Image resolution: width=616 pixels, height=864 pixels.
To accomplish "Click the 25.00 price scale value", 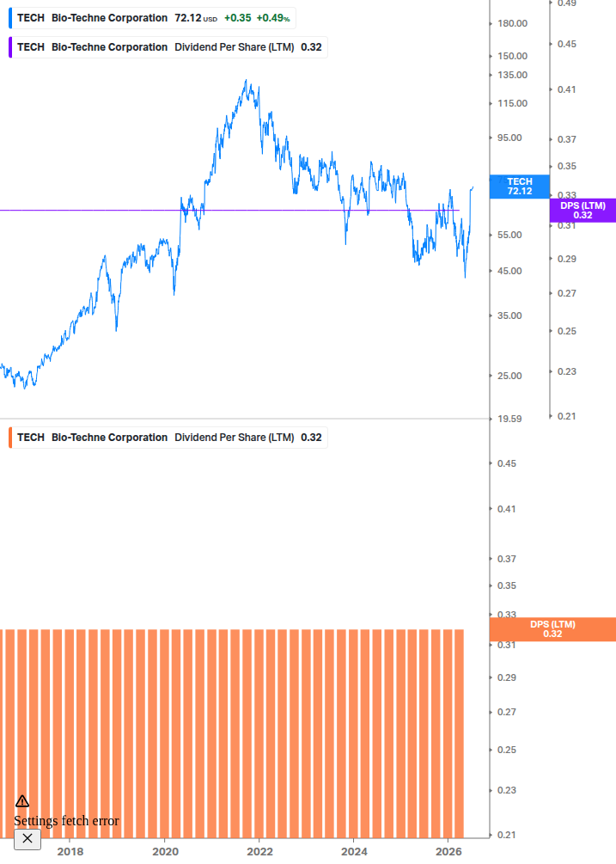I will pyautogui.click(x=509, y=376).
